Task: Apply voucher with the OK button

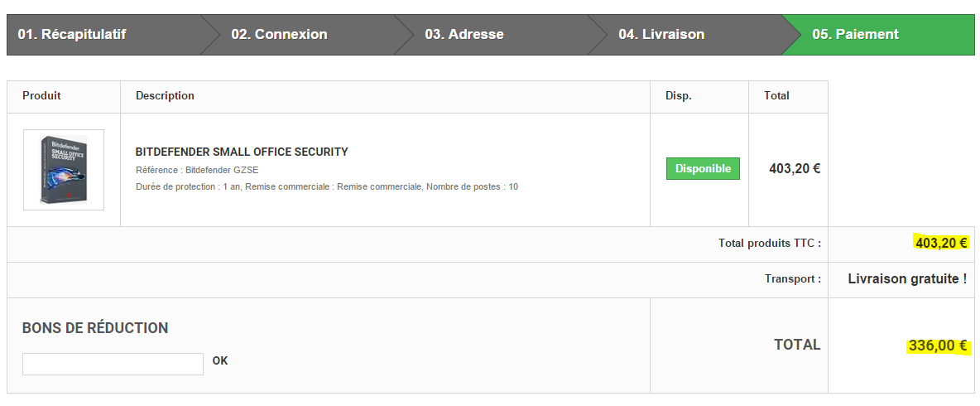Action: [220, 361]
